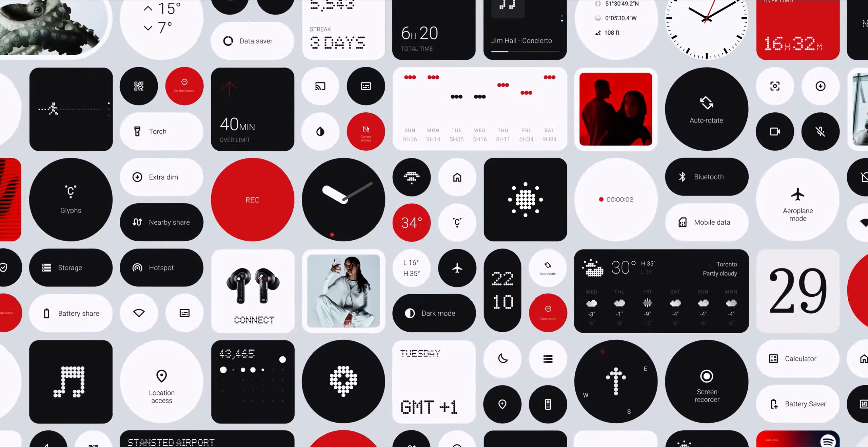Viewport: 868px width, 447px height.
Task: Open the Nearby share option
Action: coord(162,222)
